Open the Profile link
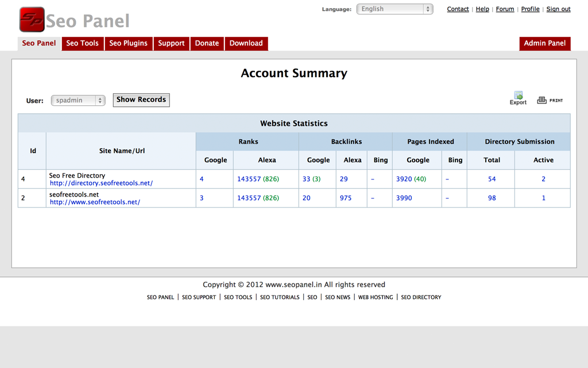Screen dimensions: 588x368 [530, 9]
